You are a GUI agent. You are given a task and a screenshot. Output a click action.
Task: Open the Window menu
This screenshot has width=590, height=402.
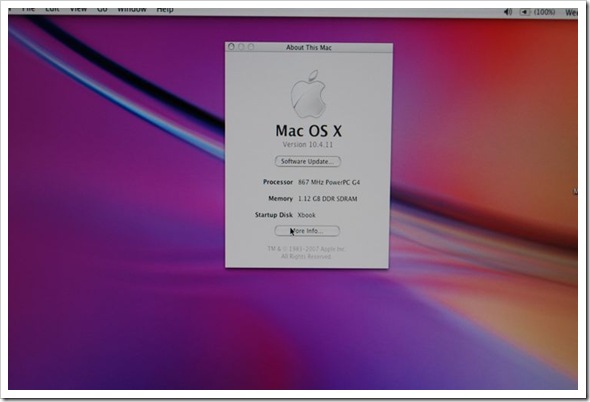131,10
